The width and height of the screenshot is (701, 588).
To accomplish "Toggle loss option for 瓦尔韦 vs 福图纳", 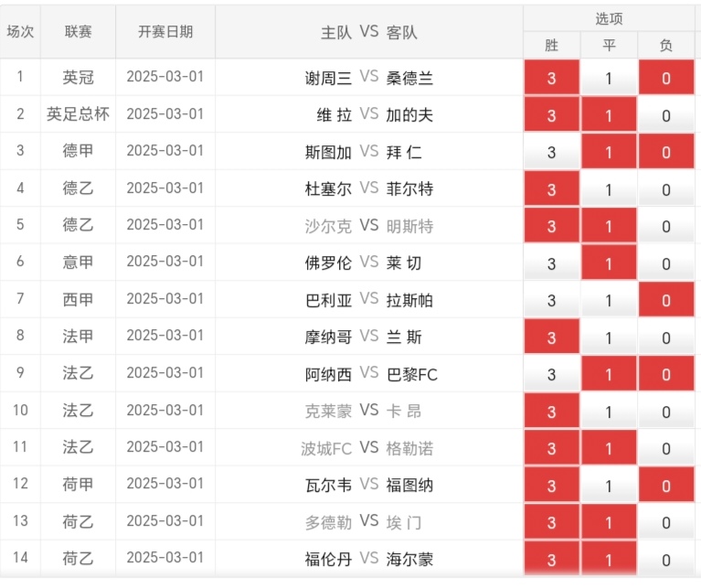I will 666,486.
